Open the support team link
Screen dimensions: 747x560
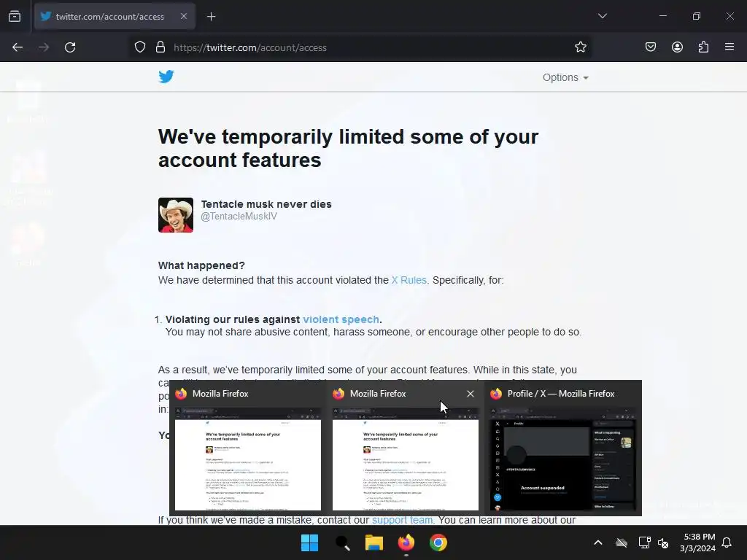pos(402,520)
